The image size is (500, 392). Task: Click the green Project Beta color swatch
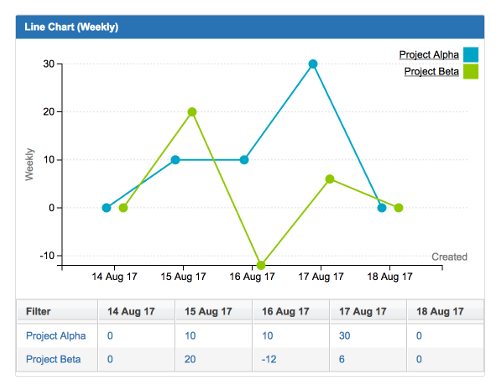pos(471,71)
